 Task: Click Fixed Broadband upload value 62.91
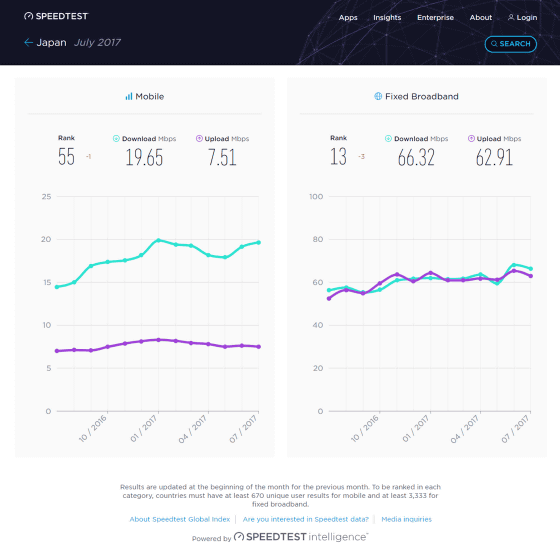pos(494,157)
